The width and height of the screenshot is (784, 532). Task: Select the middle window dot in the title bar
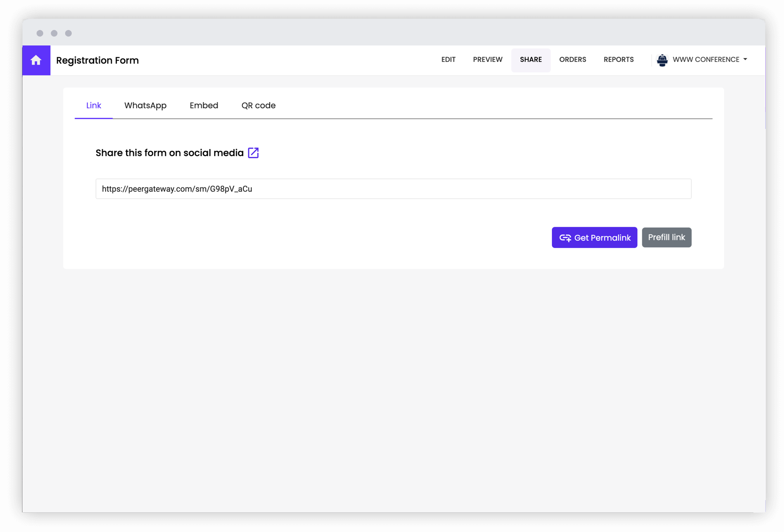click(54, 33)
